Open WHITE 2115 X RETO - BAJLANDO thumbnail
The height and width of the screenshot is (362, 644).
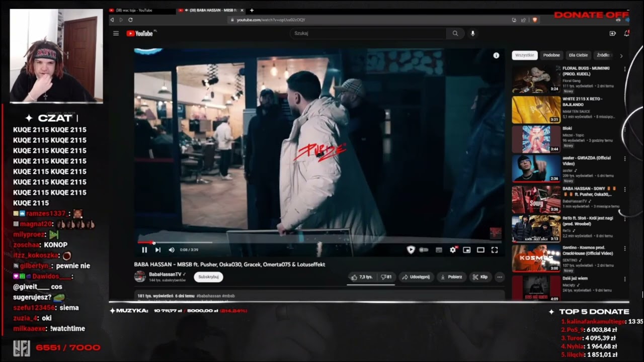click(536, 110)
